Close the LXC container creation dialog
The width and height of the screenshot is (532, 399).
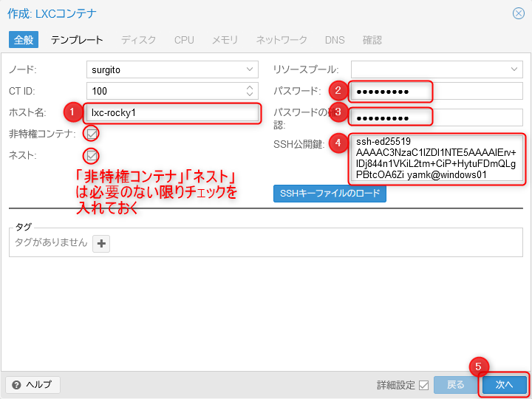[519, 13]
